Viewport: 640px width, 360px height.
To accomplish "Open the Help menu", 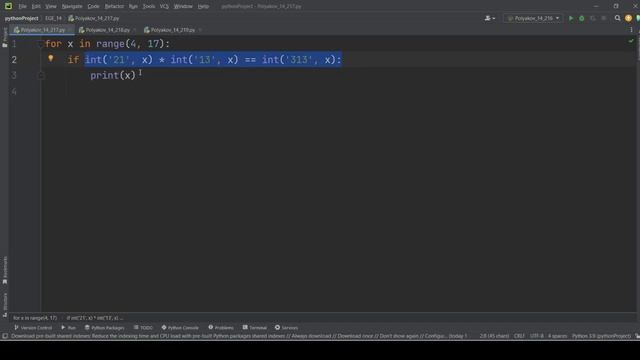I will pos(203,7).
